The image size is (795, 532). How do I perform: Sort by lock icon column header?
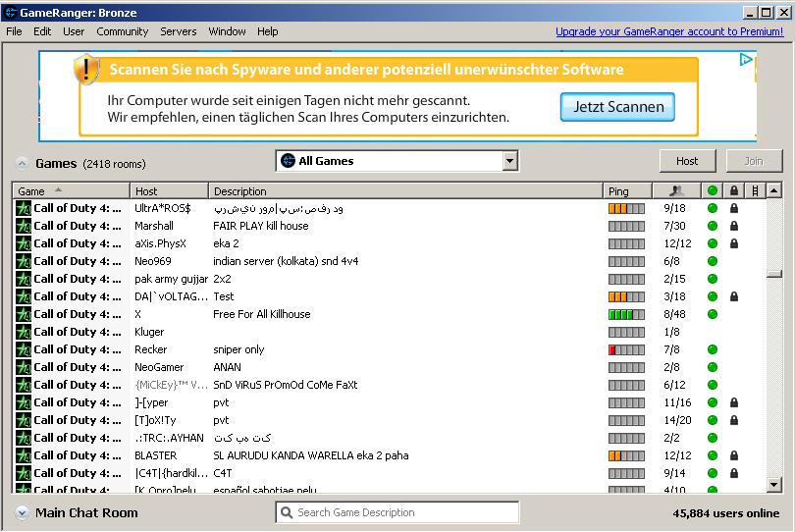point(733,191)
